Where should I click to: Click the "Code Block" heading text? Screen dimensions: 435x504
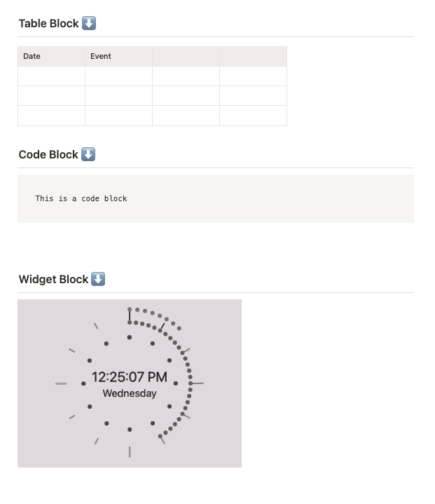pos(48,154)
